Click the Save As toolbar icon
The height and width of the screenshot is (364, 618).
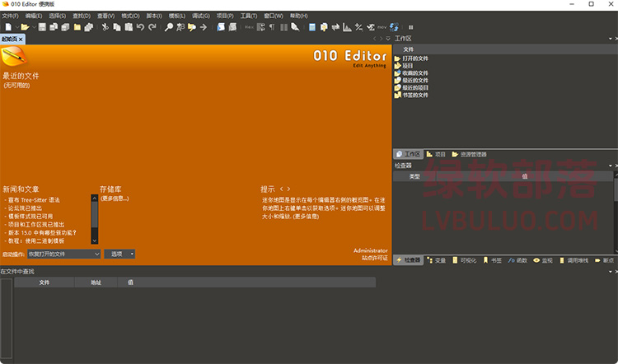click(54, 27)
